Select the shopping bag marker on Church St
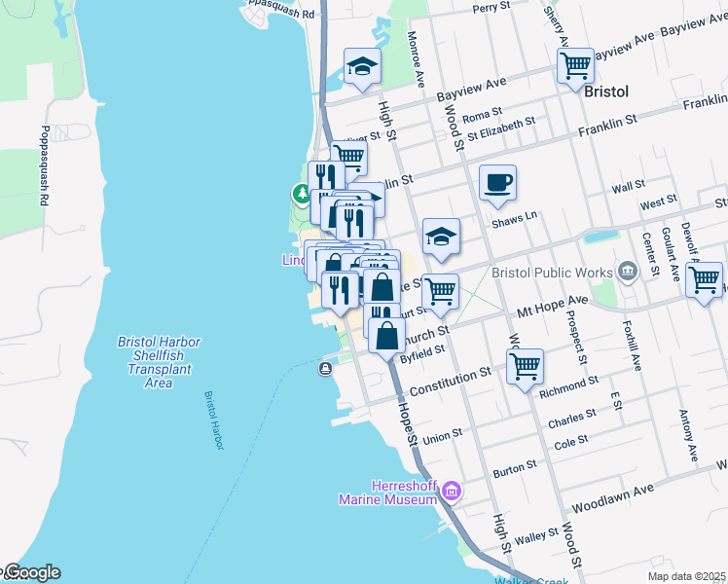 click(386, 340)
